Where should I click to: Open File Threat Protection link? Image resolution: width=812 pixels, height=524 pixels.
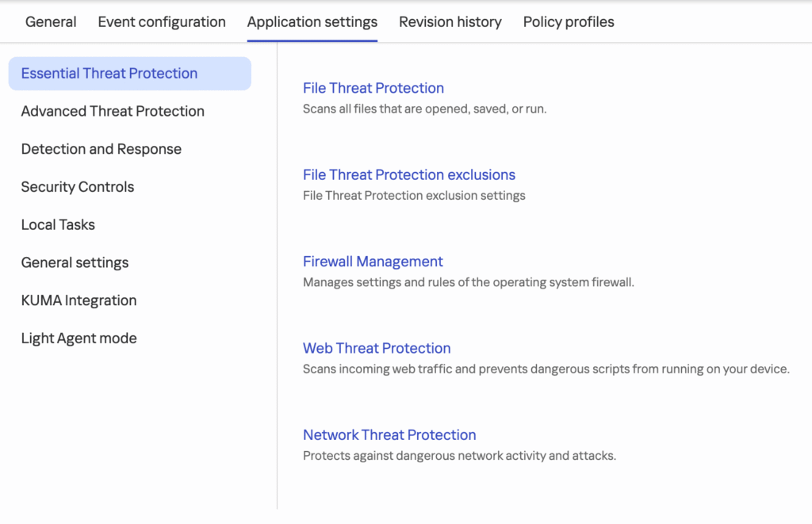tap(373, 88)
